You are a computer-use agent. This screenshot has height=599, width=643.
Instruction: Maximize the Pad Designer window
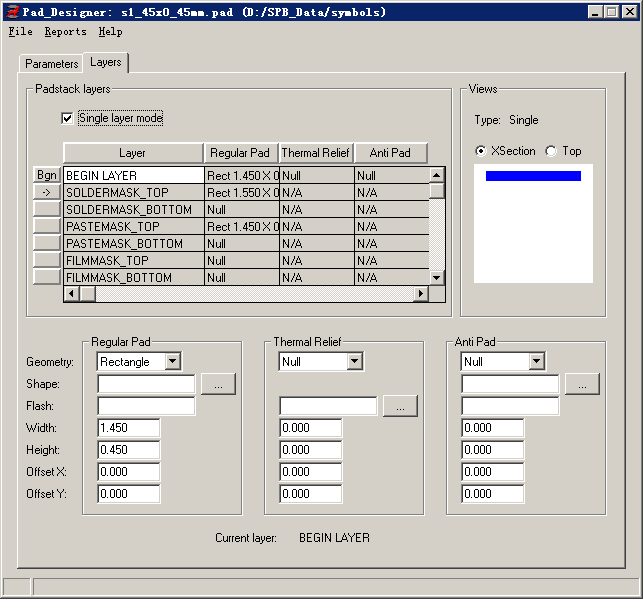click(x=611, y=12)
